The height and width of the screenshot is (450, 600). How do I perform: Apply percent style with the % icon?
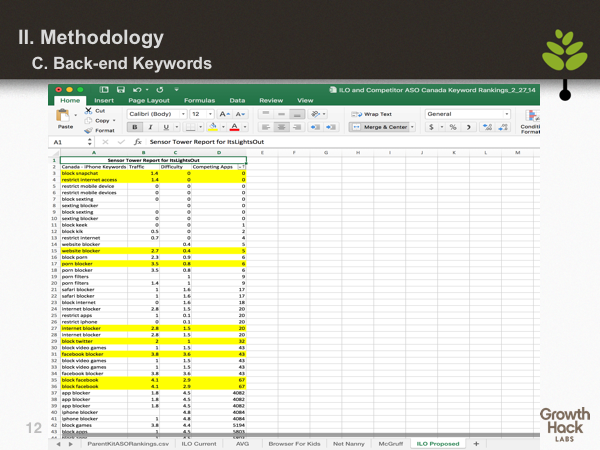click(453, 127)
